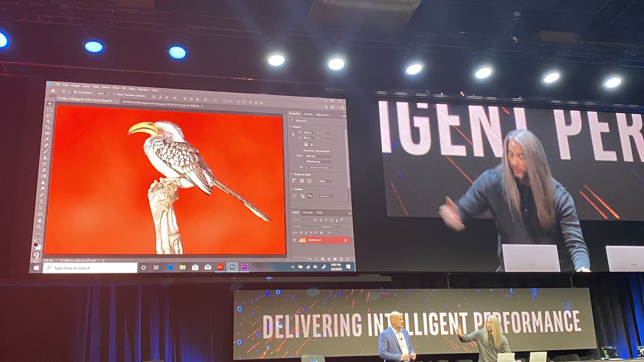This screenshot has height=362, width=644.
Task: Check Show Transform Controls
Action: pos(114,94)
